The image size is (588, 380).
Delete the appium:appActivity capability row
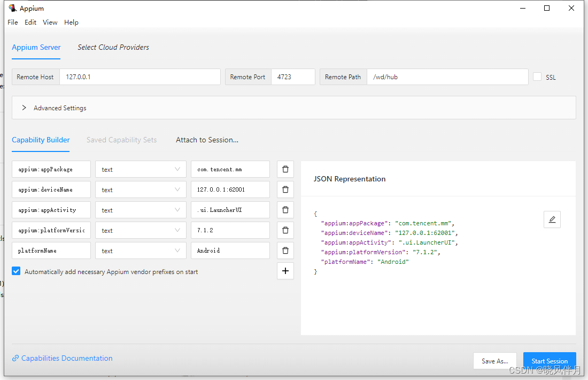click(285, 210)
